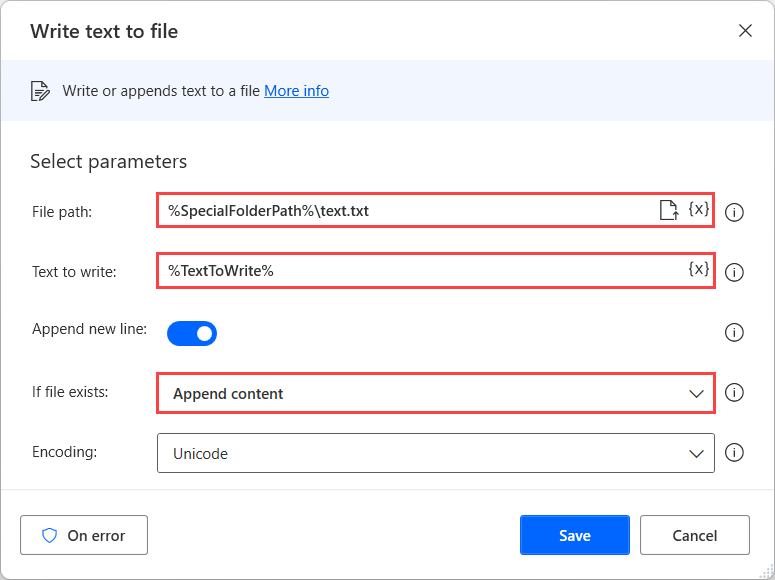Image resolution: width=775 pixels, height=580 pixels.
Task: Click the Select parameters heading
Action: (109, 162)
